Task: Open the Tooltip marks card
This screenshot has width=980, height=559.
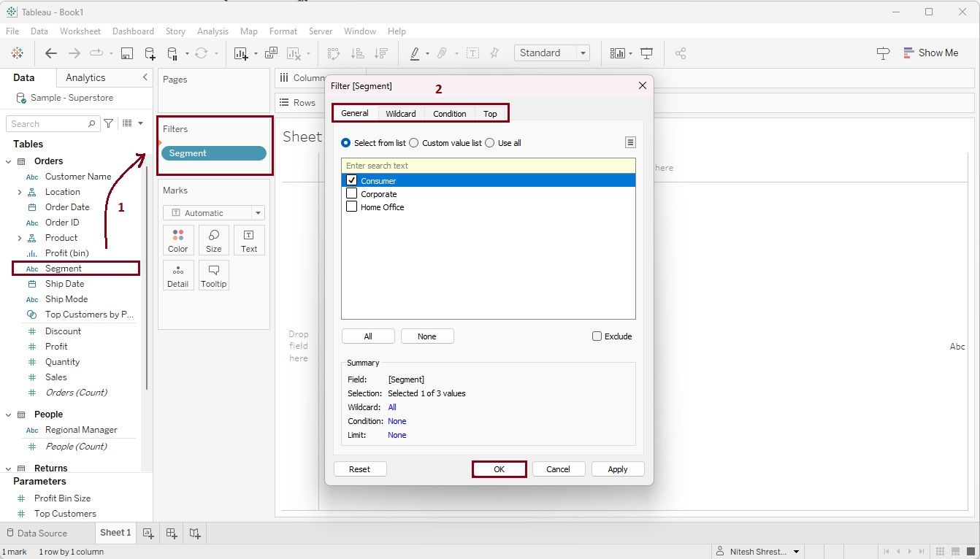Action: click(214, 275)
